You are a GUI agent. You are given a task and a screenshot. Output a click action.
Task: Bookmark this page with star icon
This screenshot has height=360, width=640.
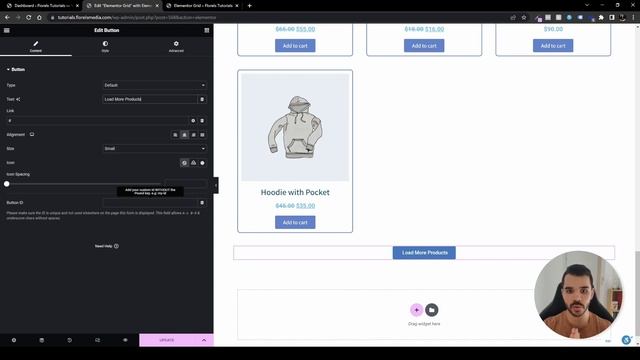[x=524, y=18]
